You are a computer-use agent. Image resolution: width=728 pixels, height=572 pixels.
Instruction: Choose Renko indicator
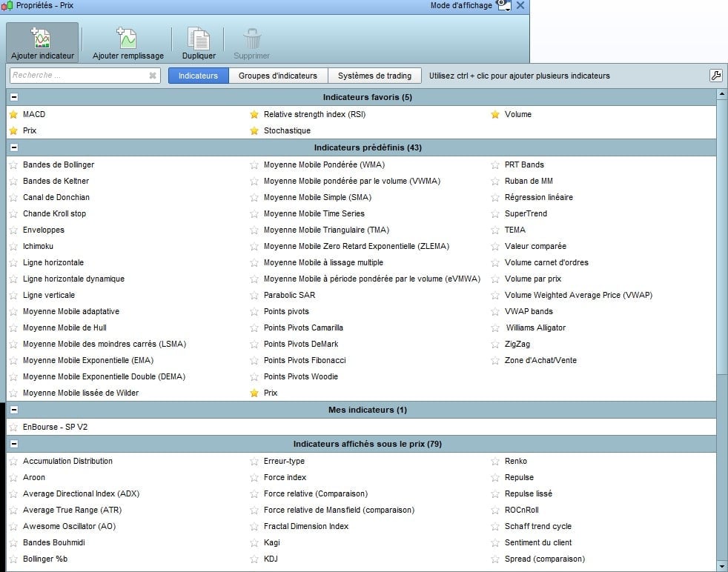click(515, 461)
